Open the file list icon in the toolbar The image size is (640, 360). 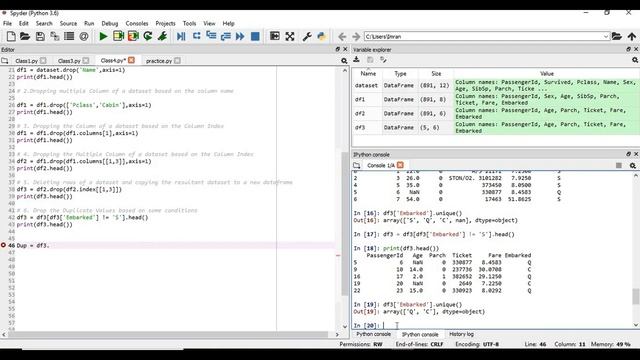(x=69, y=36)
